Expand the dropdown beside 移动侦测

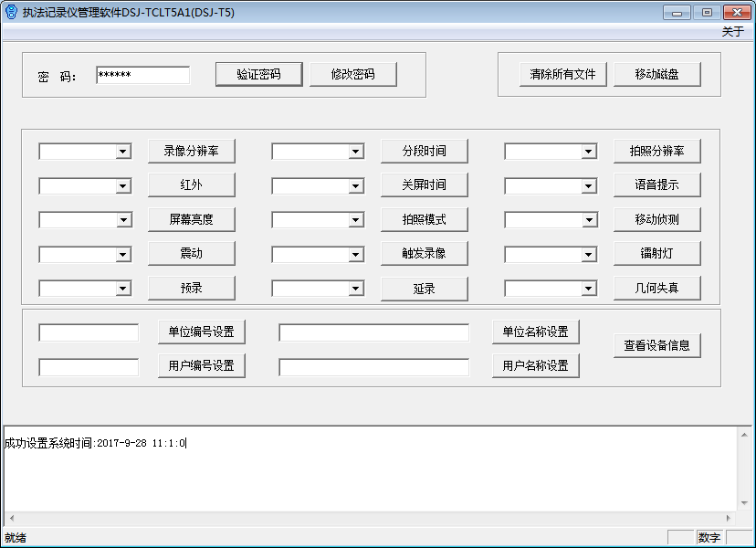pyautogui.click(x=589, y=220)
